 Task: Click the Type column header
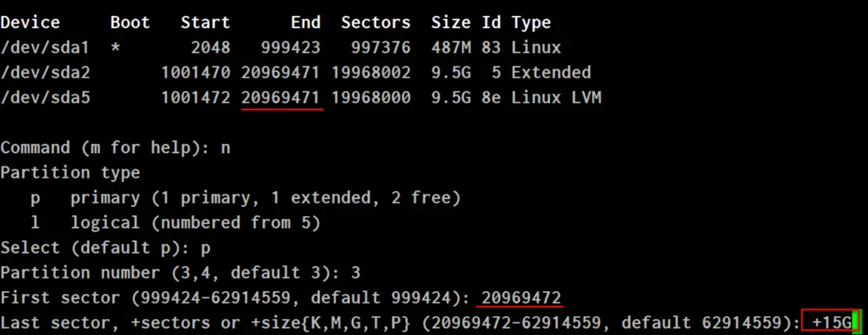(531, 22)
